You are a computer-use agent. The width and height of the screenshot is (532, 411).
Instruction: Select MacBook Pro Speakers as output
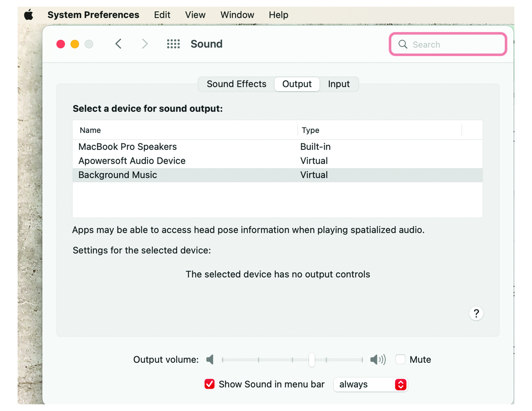128,146
